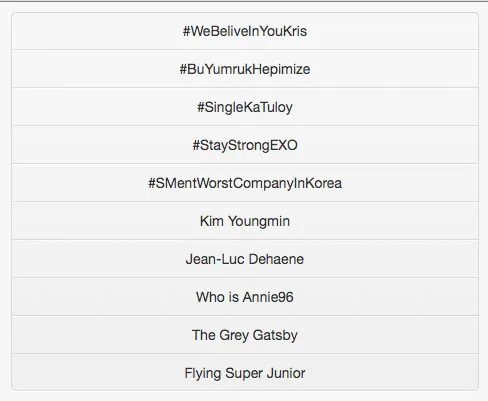The width and height of the screenshot is (488, 401).
Task: Select the Annie96 question row
Action: (245, 297)
